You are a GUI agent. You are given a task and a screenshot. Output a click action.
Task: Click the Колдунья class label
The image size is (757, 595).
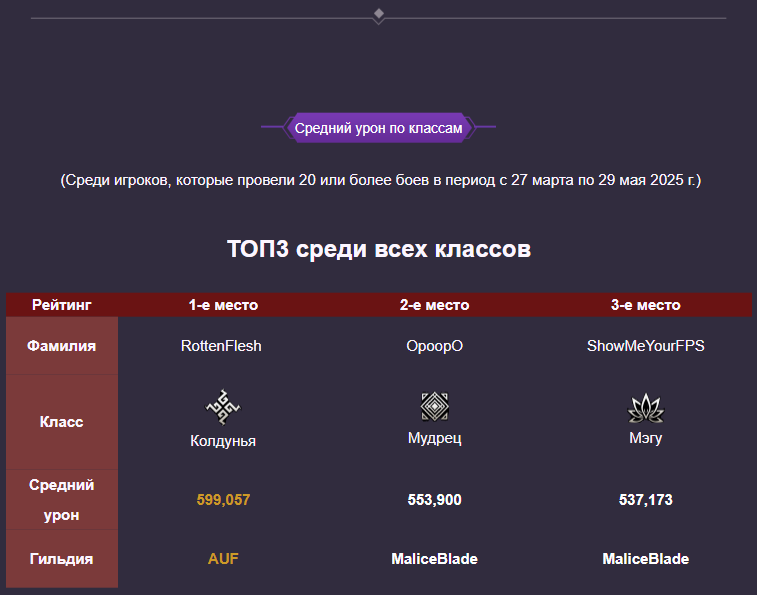[223, 441]
